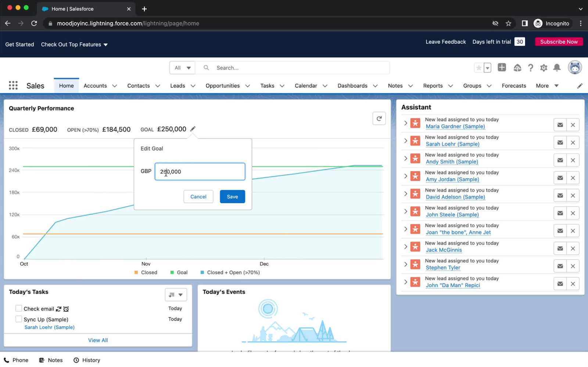
Task: Favorite this page with the star icon
Action: click(478, 68)
